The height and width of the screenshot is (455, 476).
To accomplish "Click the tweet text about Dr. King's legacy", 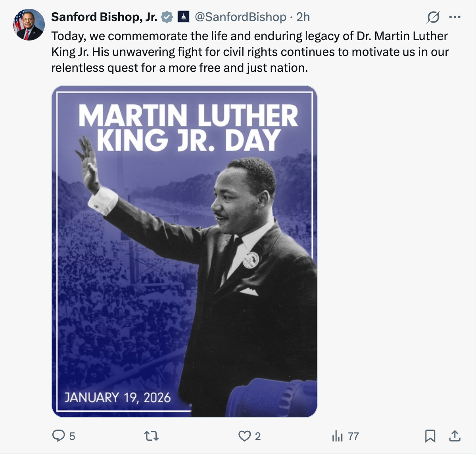I will tap(250, 52).
